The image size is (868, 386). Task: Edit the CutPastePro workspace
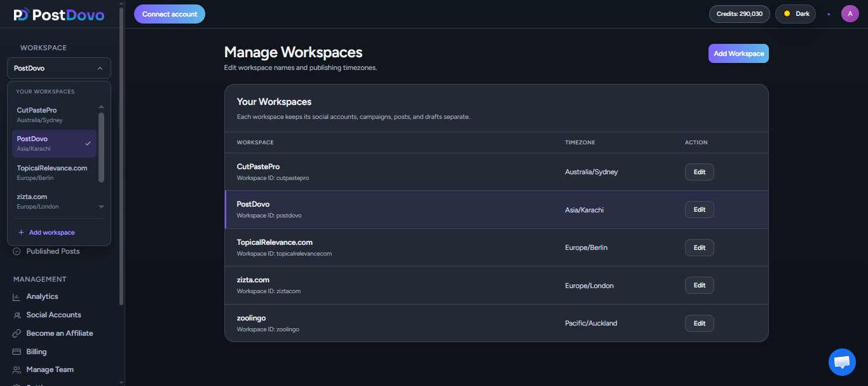[699, 172]
